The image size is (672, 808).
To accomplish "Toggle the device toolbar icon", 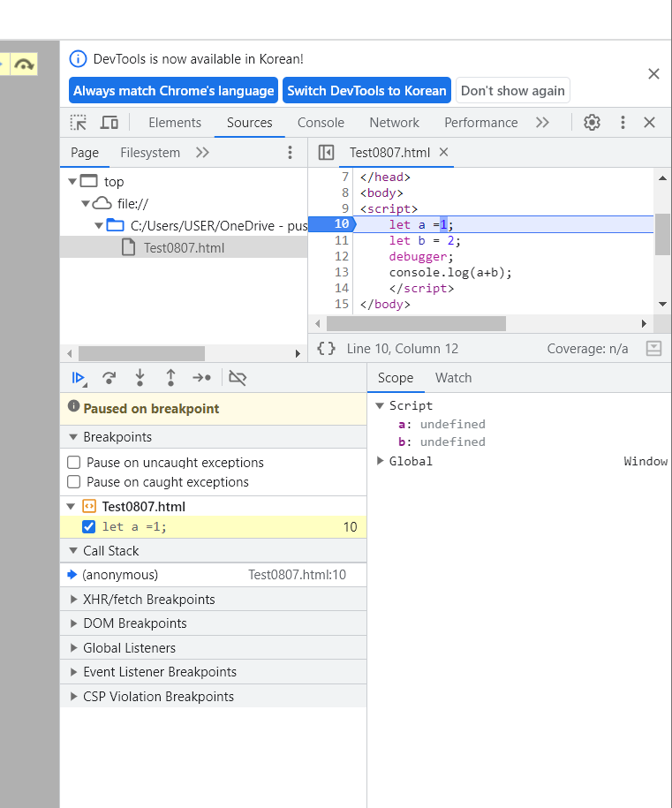I will click(x=109, y=123).
